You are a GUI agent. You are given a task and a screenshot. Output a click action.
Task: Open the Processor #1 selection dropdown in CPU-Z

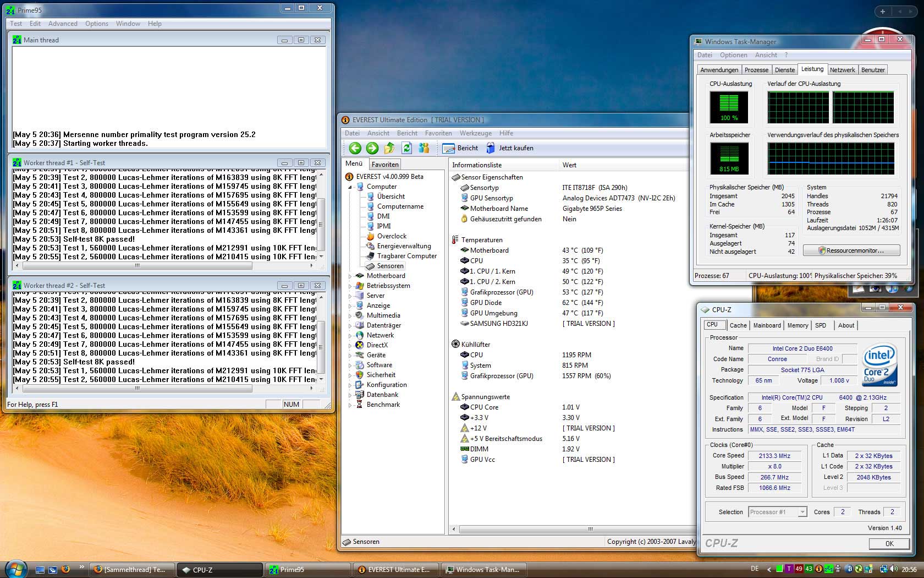(802, 512)
